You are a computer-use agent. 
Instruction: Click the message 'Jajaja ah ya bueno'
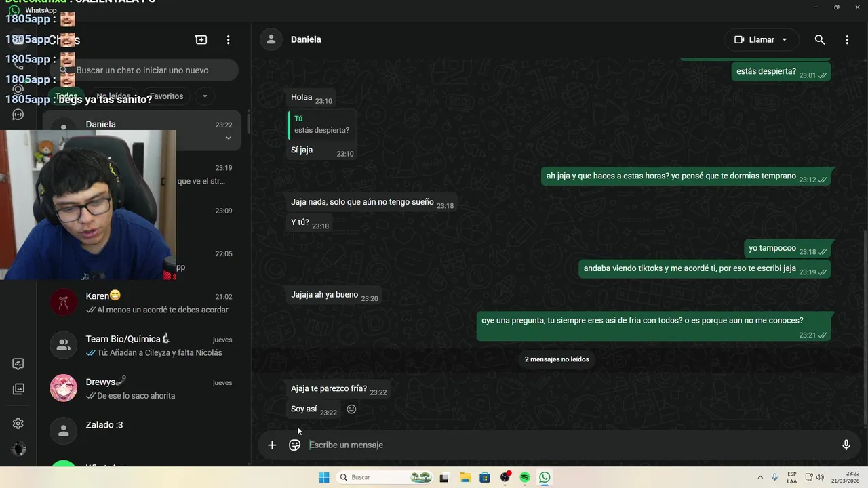334,296
